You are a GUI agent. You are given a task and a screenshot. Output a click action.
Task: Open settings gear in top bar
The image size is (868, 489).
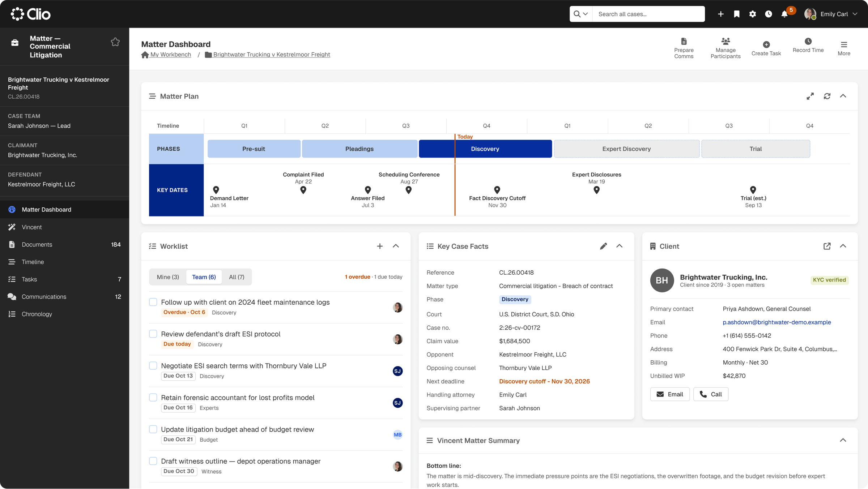pos(752,14)
